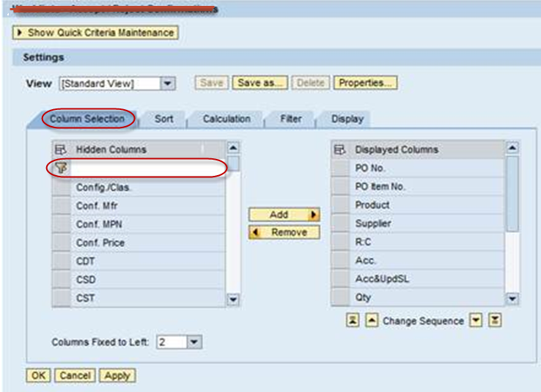Click the View name field Standard View

click(110, 84)
